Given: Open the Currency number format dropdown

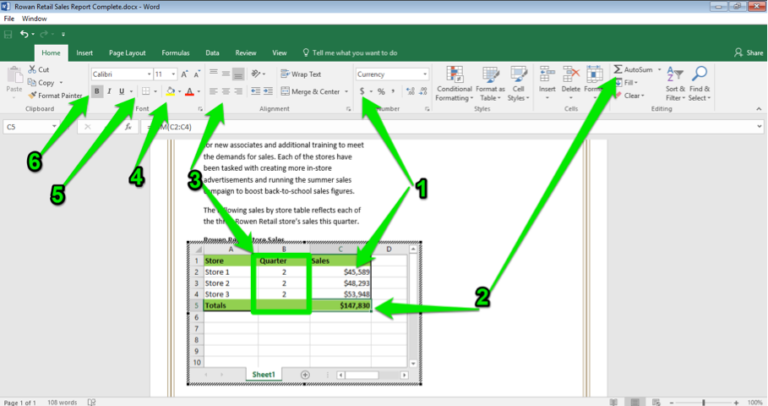Looking at the screenshot, I should (x=425, y=74).
